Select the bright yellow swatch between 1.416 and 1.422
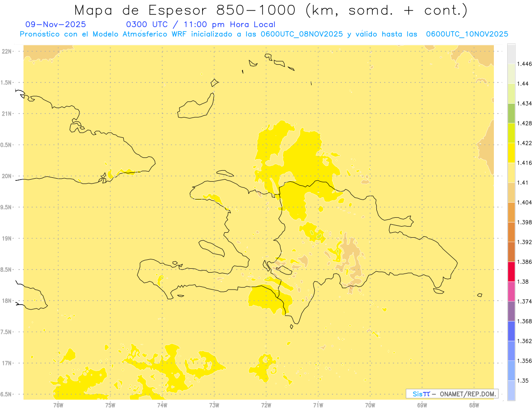 [511, 153]
